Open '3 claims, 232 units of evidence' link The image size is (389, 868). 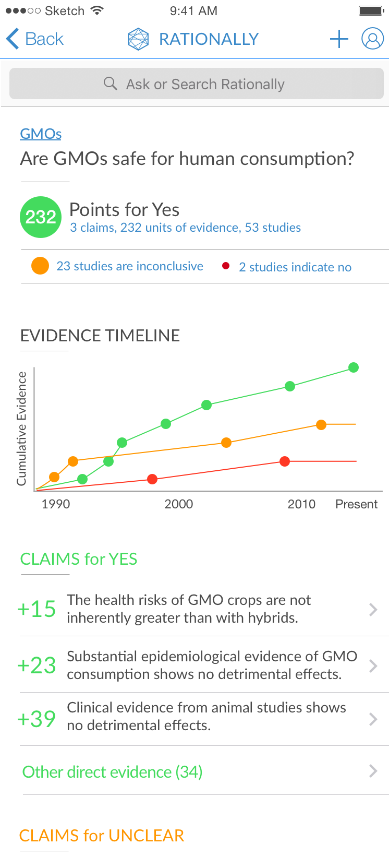[x=185, y=228]
